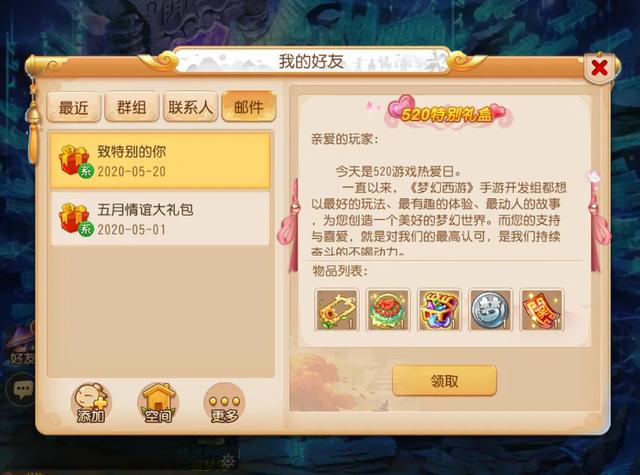Click the gift box icon on 五月情谊大礼包 mail

pos(75,219)
